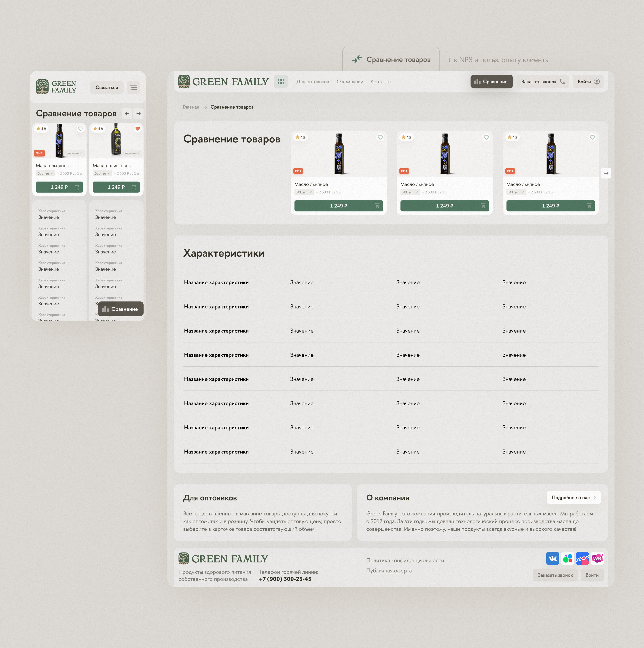The image size is (644, 648).
Task: Open the Ozon marketplace icon
Action: point(582,558)
